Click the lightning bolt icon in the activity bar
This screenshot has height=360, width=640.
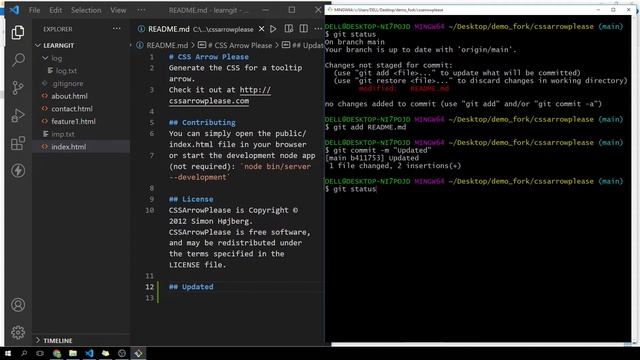(18, 171)
